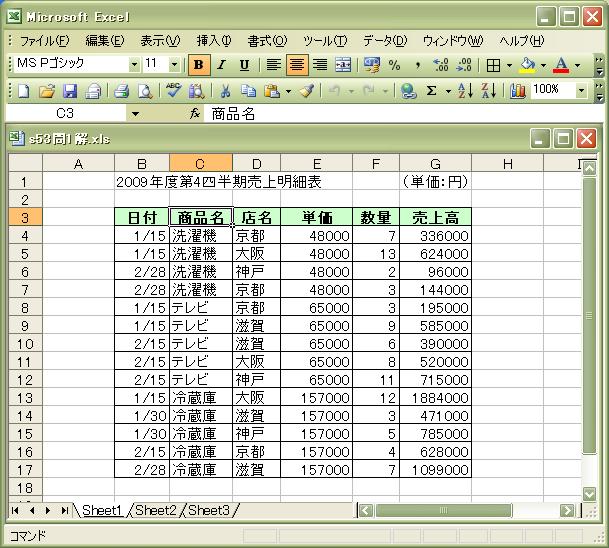
Task: Click title 2009年度第4四半期売上明細表
Action: click(x=219, y=182)
